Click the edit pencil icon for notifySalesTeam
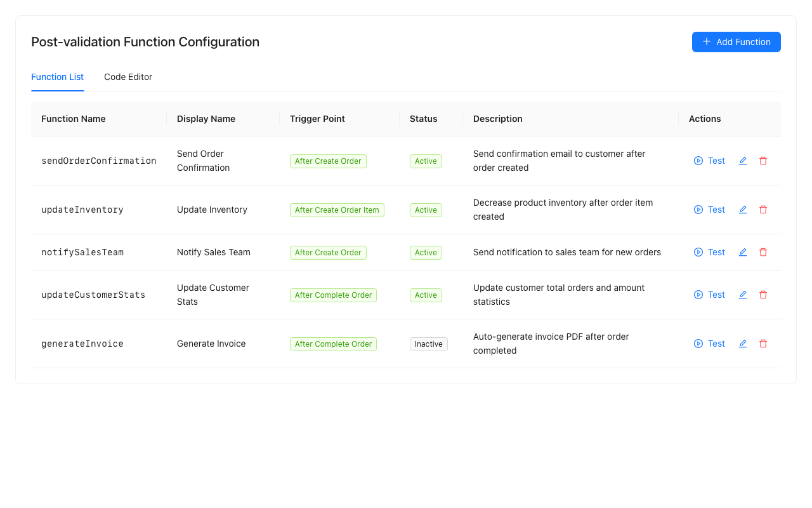Viewport: 812px width, 508px height. click(x=743, y=252)
